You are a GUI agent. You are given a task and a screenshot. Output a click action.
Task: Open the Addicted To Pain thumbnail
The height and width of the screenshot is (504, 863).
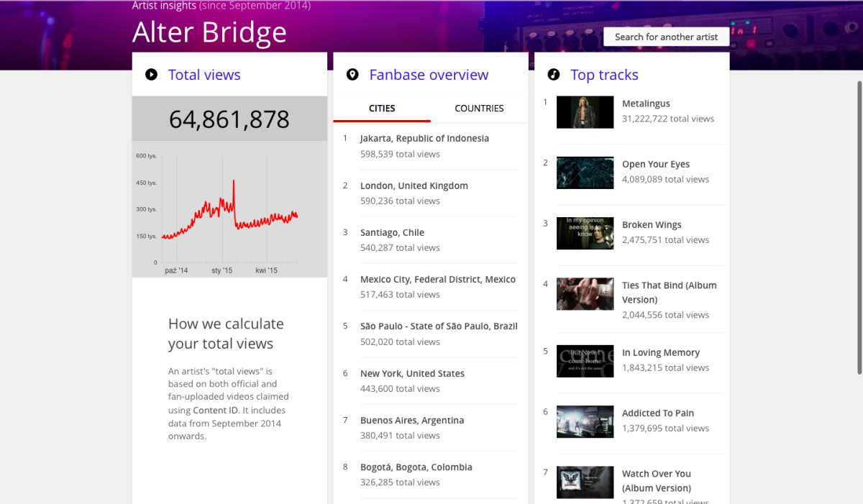coord(585,421)
